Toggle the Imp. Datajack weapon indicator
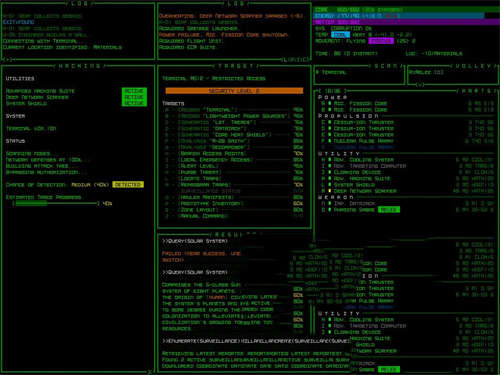The image size is (500, 375). [x=330, y=203]
